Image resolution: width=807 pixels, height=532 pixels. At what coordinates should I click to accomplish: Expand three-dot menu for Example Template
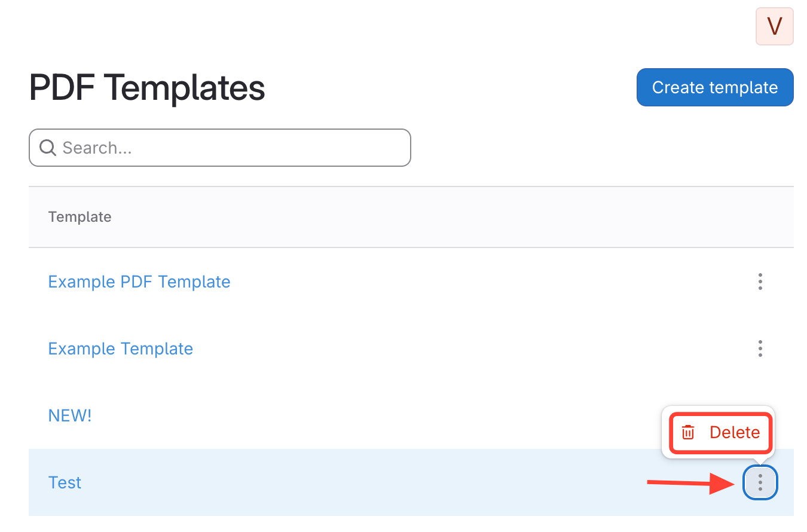(x=760, y=348)
